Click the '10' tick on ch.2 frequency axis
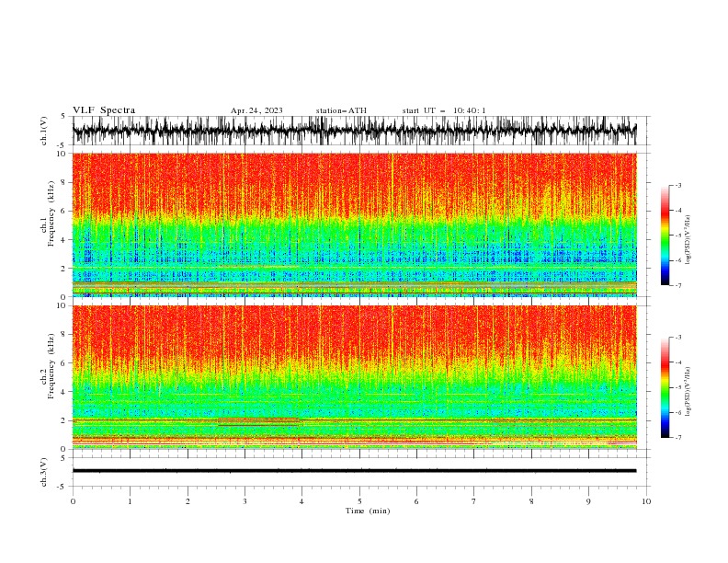The image size is (728, 563). point(62,305)
